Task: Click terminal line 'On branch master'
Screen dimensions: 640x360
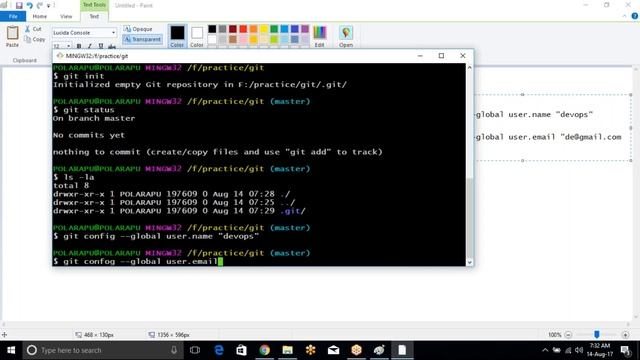Action: pos(94,118)
